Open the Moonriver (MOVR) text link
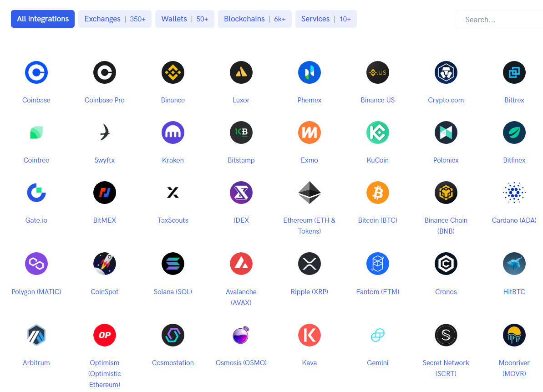 coord(514,368)
